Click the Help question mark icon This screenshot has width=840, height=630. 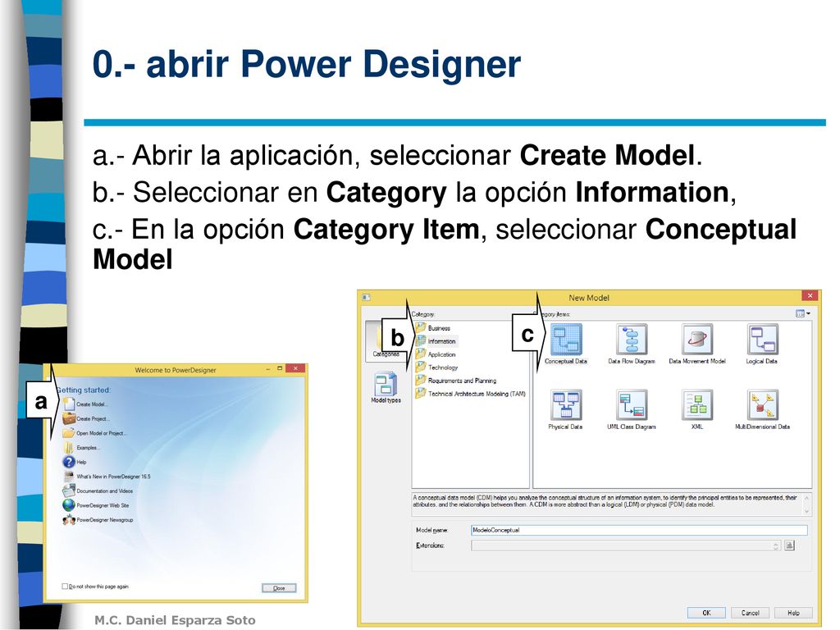pos(69,462)
